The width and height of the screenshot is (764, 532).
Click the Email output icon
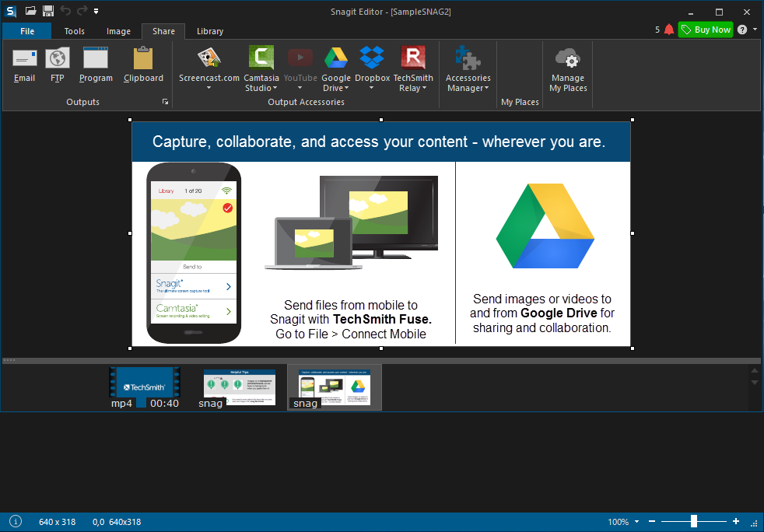coord(24,58)
